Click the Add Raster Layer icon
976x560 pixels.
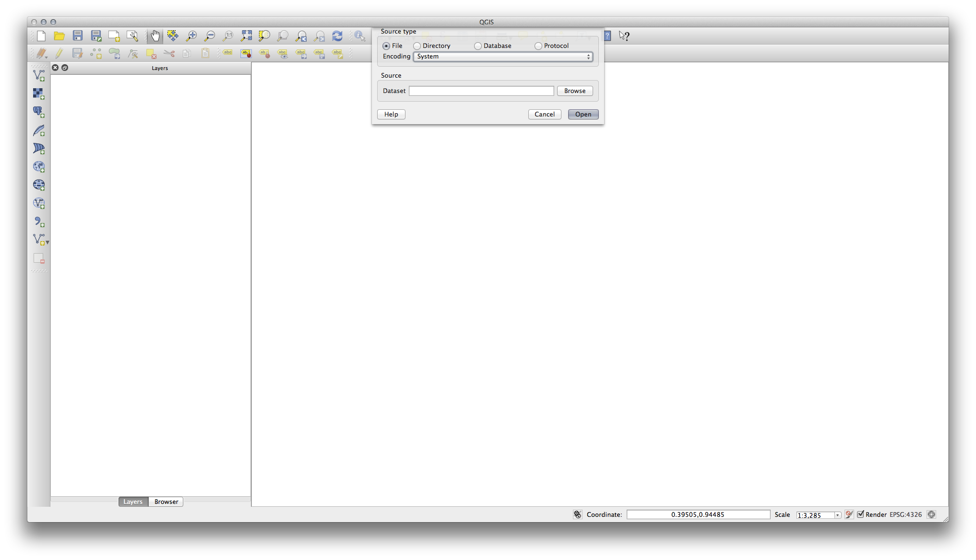click(x=38, y=93)
